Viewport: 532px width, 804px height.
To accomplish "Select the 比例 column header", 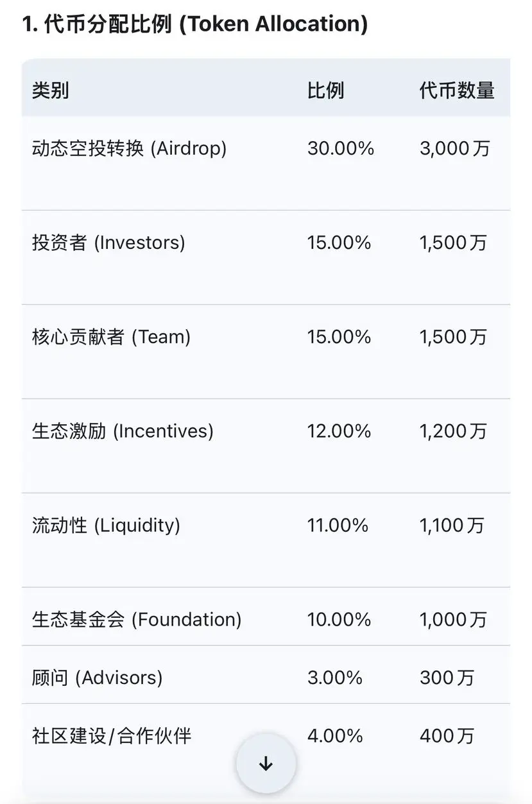I will tap(325, 90).
